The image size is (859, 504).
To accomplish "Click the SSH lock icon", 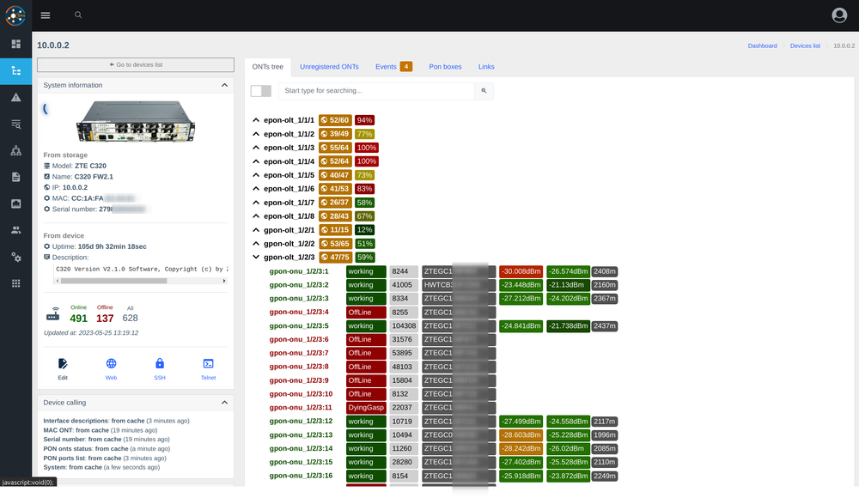I will (x=160, y=364).
